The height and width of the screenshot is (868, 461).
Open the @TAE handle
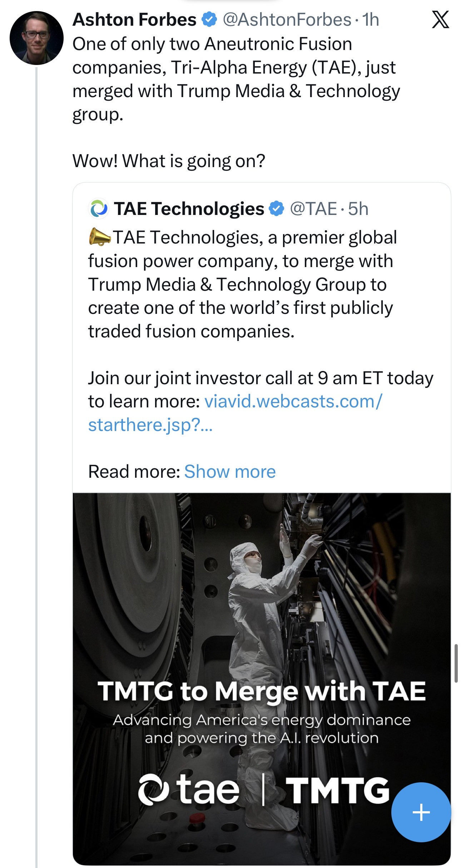(x=313, y=209)
